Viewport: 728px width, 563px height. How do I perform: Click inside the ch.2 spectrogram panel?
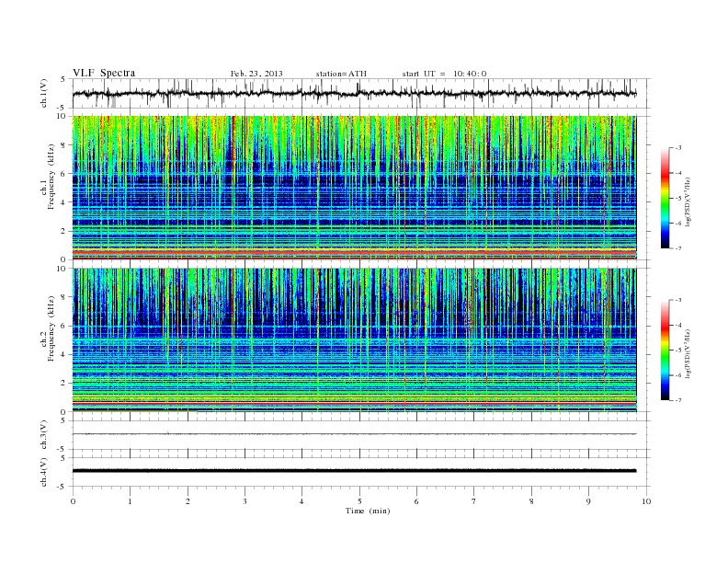[354, 339]
